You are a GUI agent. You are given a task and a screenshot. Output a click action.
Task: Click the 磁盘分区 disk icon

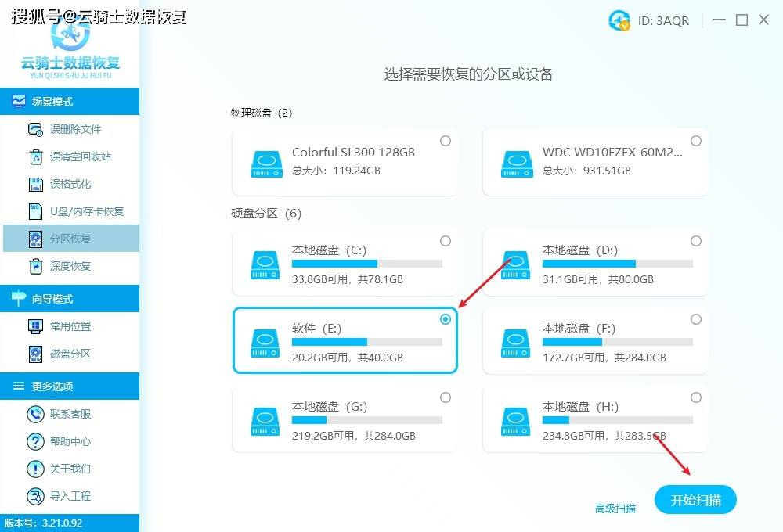pos(37,354)
